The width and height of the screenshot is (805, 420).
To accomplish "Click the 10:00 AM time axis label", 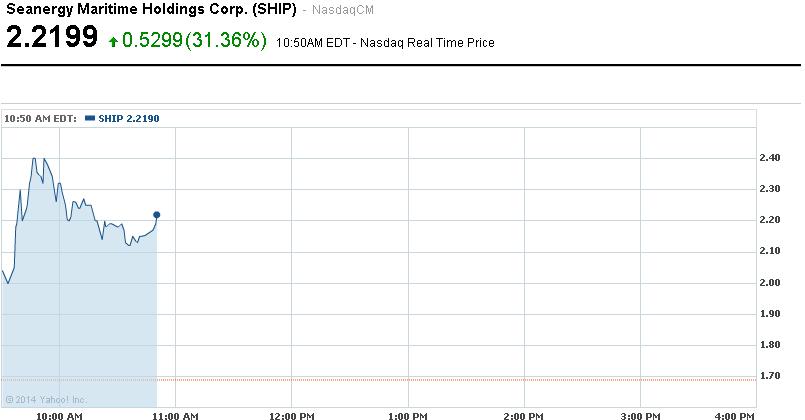I will click(58, 414).
